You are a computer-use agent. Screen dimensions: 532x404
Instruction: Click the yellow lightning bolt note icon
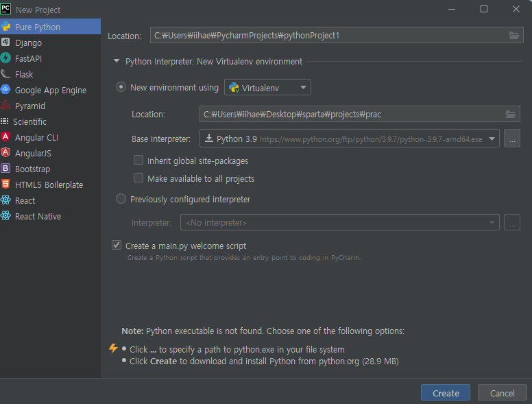tap(113, 348)
